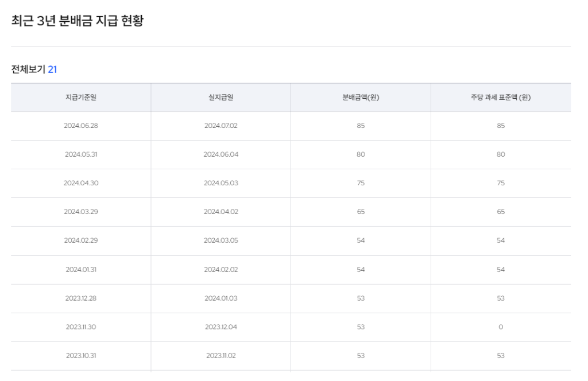This screenshot has height=381, width=588.
Task: Click the 2023.11.30 지급기준일 cell
Action: (81, 327)
